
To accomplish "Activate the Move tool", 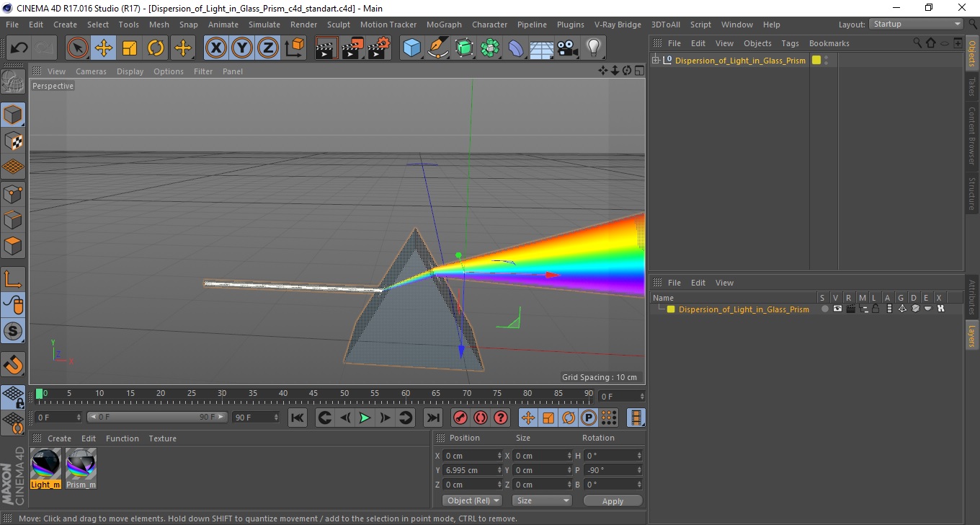I will click(104, 48).
